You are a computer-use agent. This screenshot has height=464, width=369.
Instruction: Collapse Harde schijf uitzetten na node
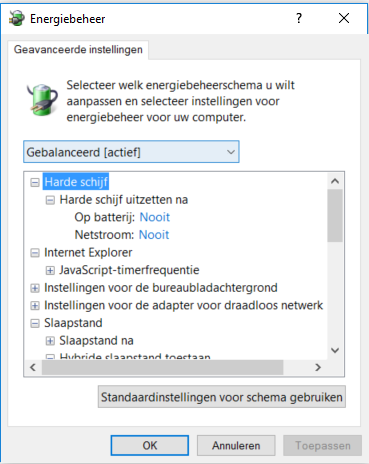[x=50, y=200]
